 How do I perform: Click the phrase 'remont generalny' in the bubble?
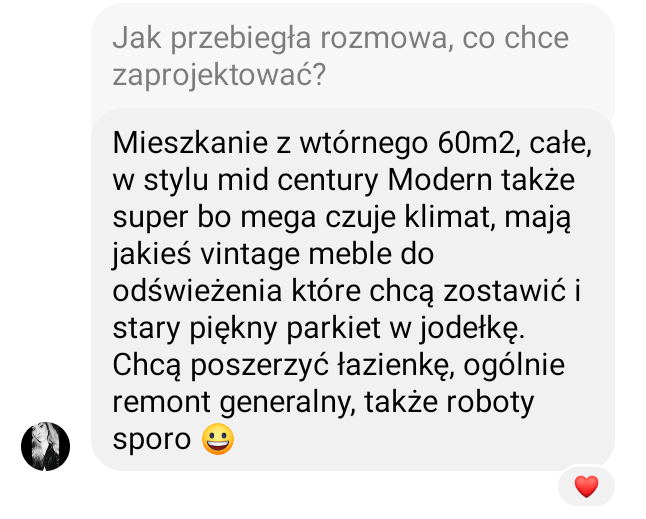pyautogui.click(x=232, y=403)
